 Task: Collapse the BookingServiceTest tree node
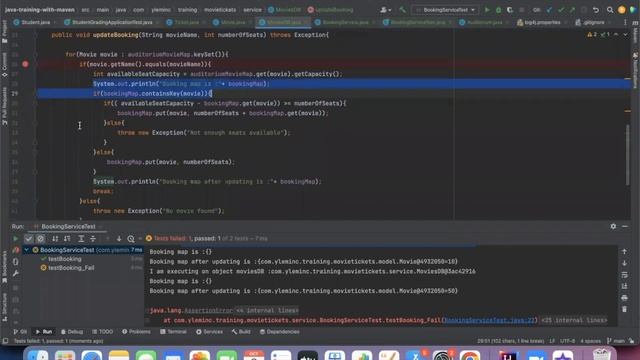27,250
